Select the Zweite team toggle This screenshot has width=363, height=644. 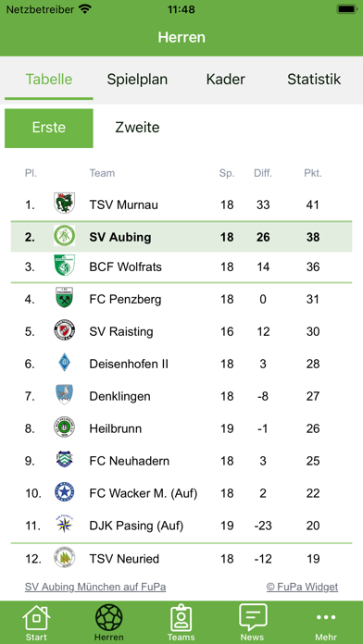(x=137, y=128)
